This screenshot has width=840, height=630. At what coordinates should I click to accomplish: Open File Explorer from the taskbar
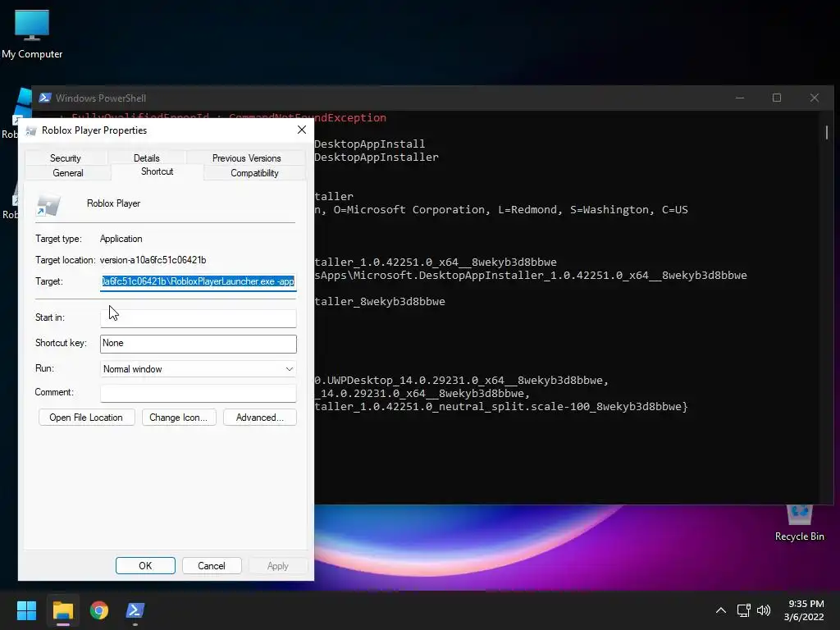[x=63, y=610]
